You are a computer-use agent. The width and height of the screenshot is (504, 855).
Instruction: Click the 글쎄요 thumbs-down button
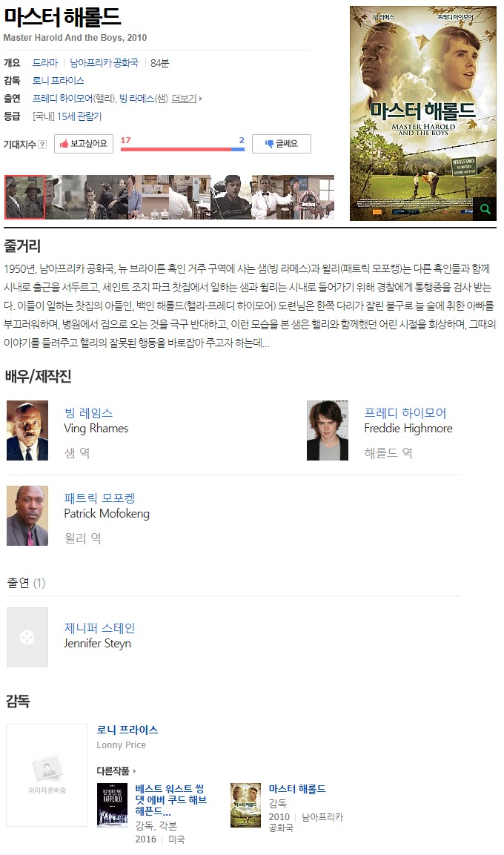pos(281,143)
